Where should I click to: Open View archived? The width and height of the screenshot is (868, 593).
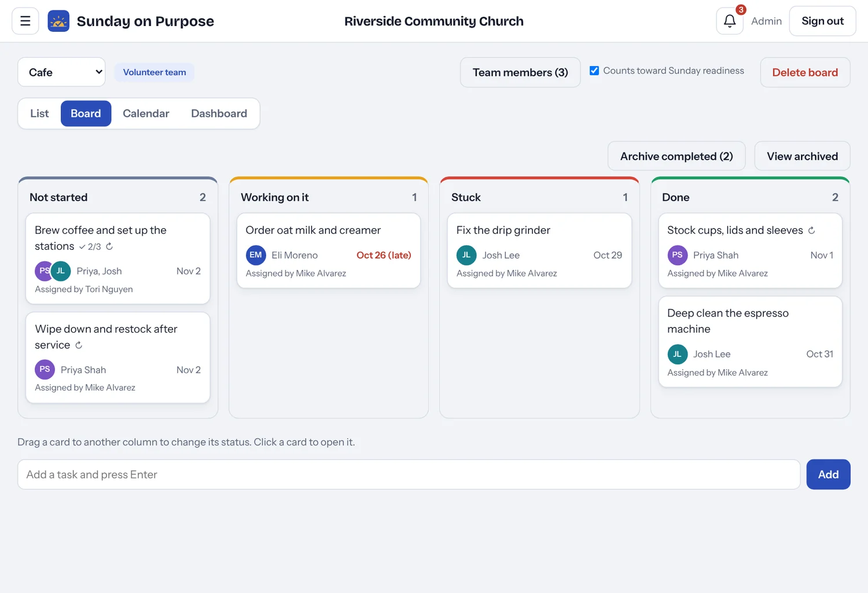[x=802, y=156]
